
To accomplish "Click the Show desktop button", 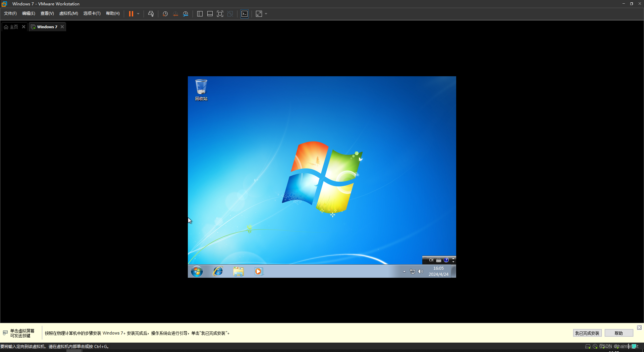I will [454, 271].
